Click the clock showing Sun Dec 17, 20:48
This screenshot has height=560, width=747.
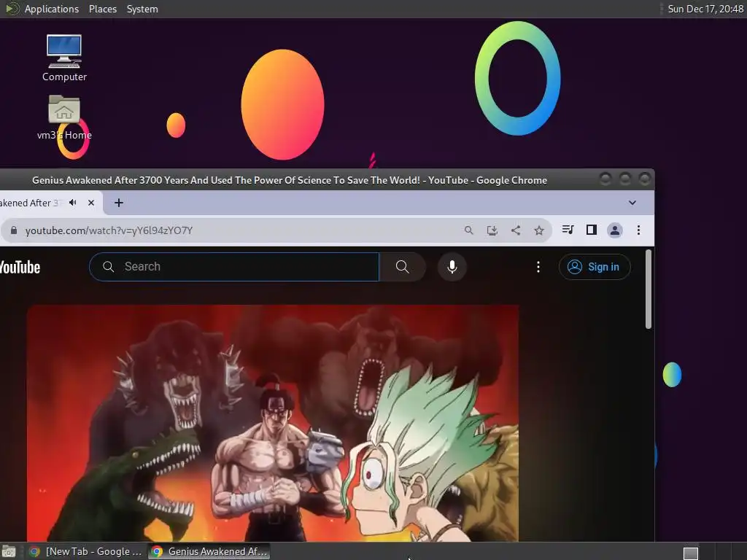click(705, 9)
